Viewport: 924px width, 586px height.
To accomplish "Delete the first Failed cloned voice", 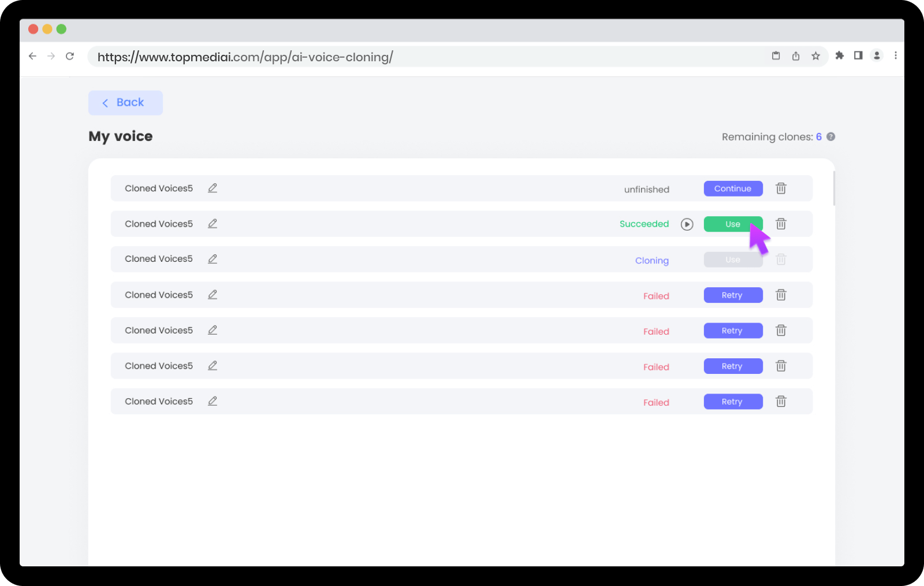I will point(781,295).
